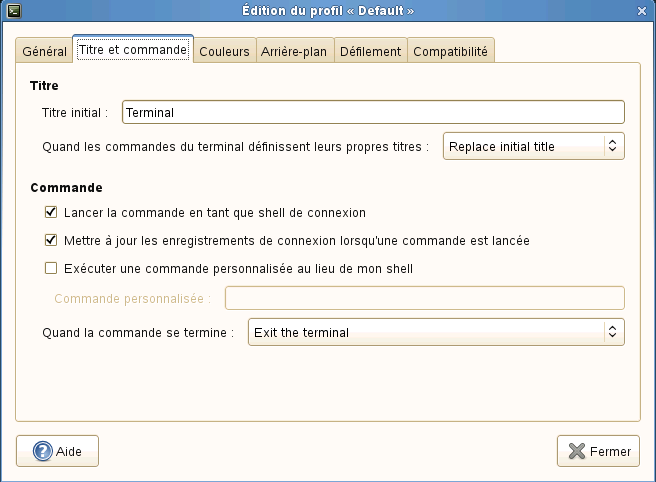Go to the Défilement tab
Image resolution: width=656 pixels, height=482 pixels.
pos(369,51)
